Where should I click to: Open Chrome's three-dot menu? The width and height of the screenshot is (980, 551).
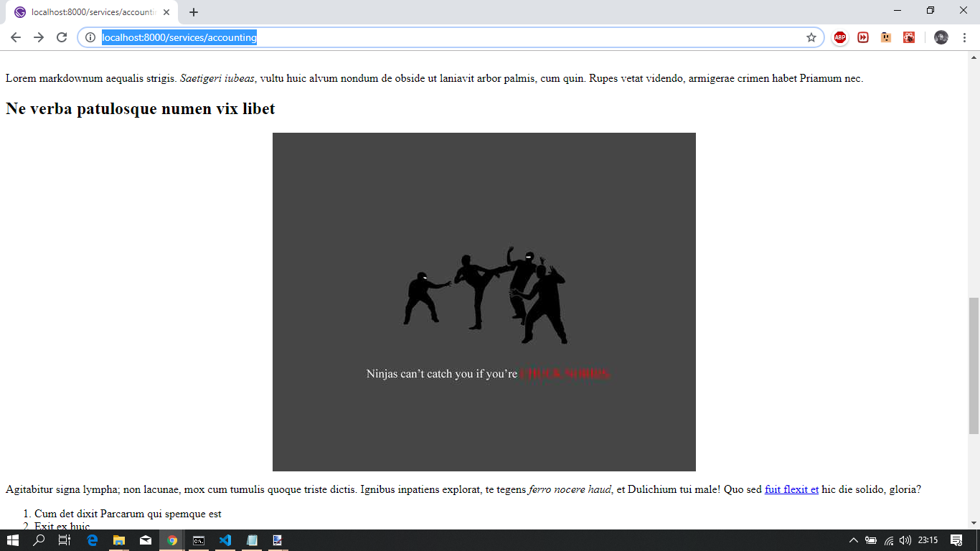(x=963, y=37)
